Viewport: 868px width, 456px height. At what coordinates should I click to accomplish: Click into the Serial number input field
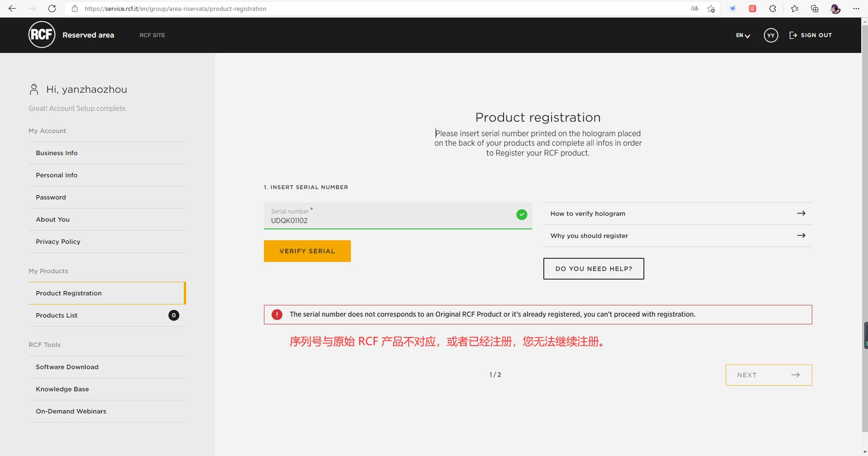coord(398,216)
